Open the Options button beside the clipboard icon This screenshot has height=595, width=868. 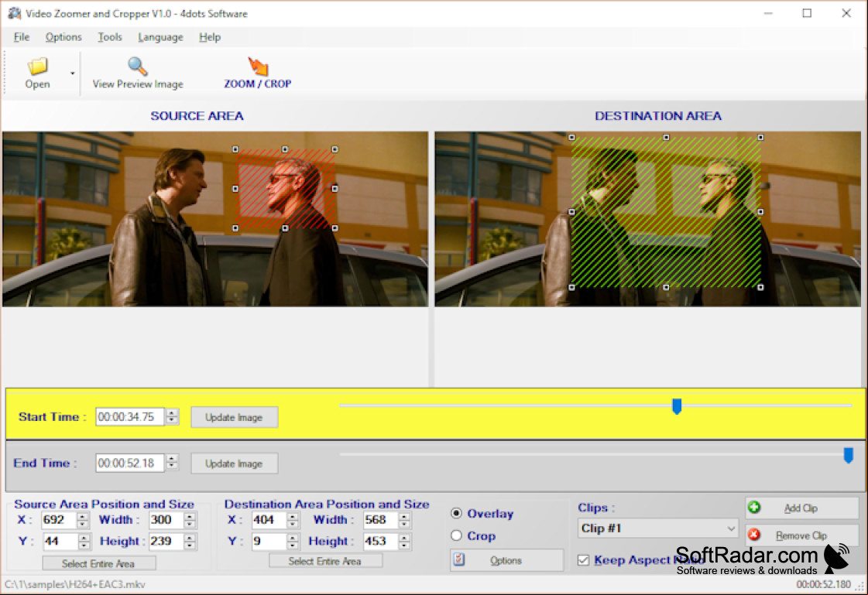click(x=506, y=560)
